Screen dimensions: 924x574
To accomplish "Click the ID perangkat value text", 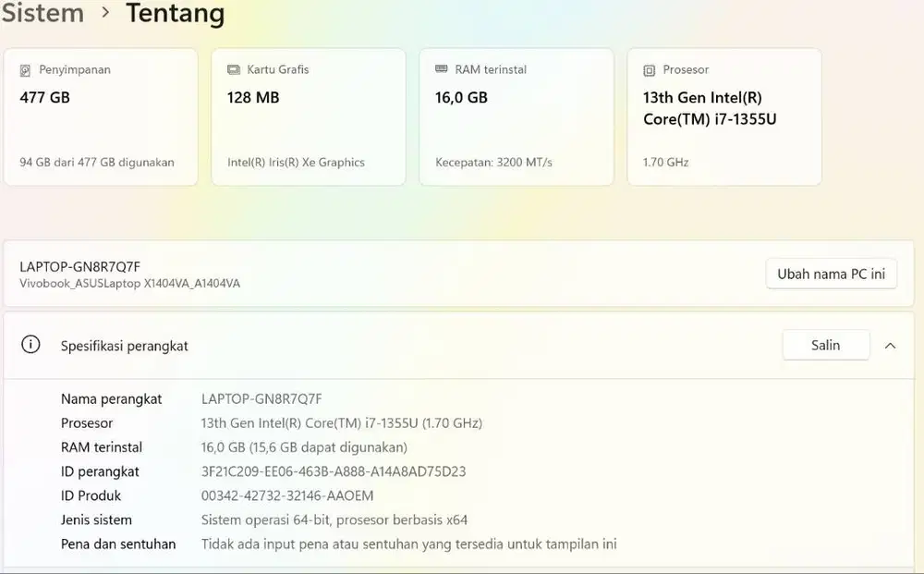I will point(333,471).
